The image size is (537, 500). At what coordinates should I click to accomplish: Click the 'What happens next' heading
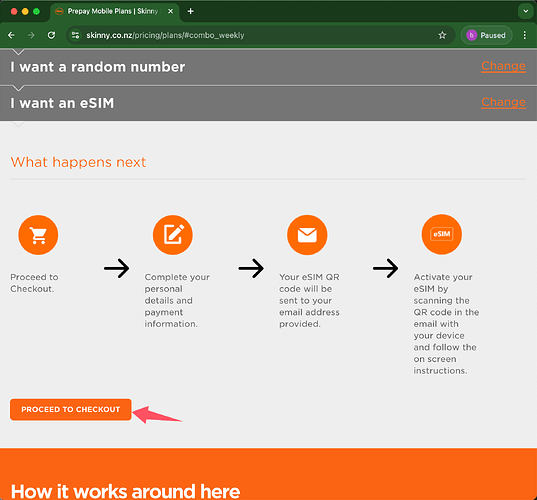click(x=78, y=162)
